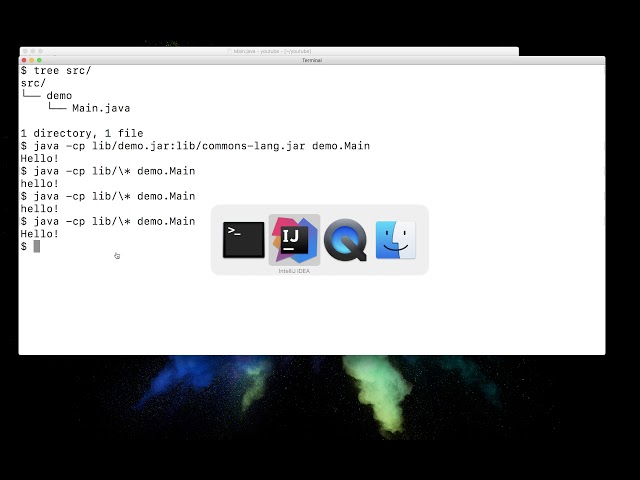Minimize the Terminal window with the yellow button
This screenshot has width=640, height=480.
point(33,60)
